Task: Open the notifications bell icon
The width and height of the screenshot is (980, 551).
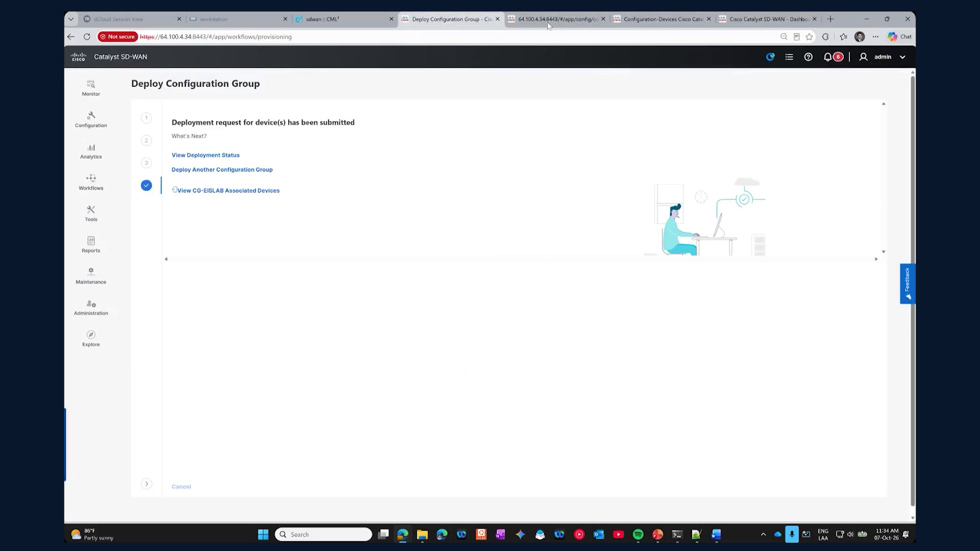Action: tap(827, 57)
